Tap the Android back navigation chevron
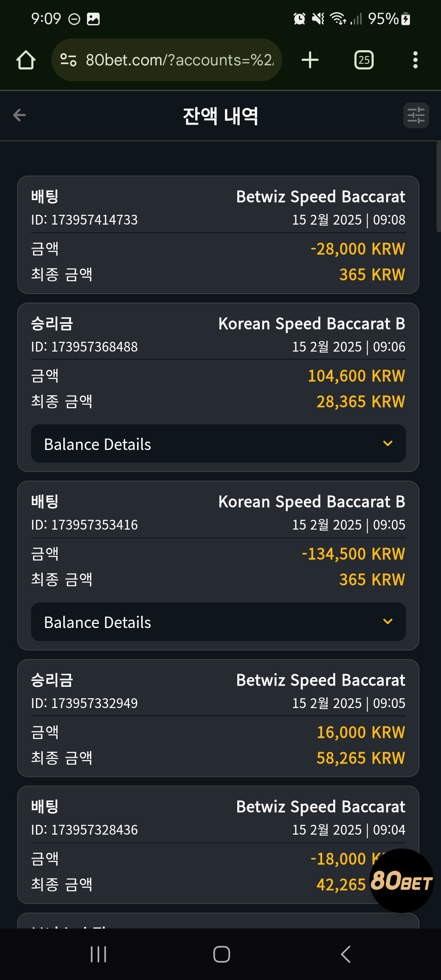441x980 pixels. pyautogui.click(x=345, y=954)
